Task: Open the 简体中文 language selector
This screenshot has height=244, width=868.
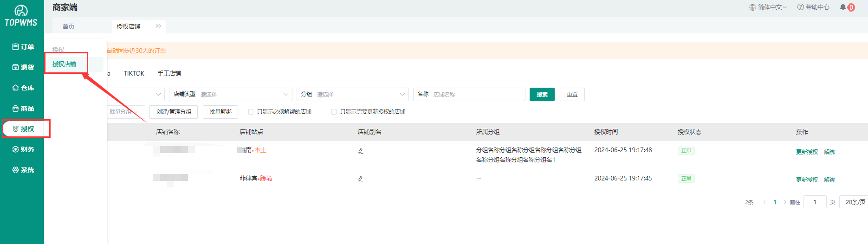Action: coord(768,7)
